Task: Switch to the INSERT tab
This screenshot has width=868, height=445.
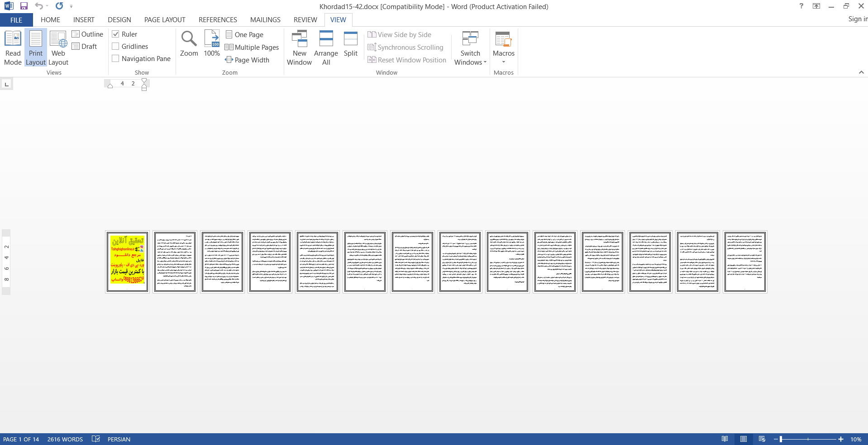Action: click(84, 20)
